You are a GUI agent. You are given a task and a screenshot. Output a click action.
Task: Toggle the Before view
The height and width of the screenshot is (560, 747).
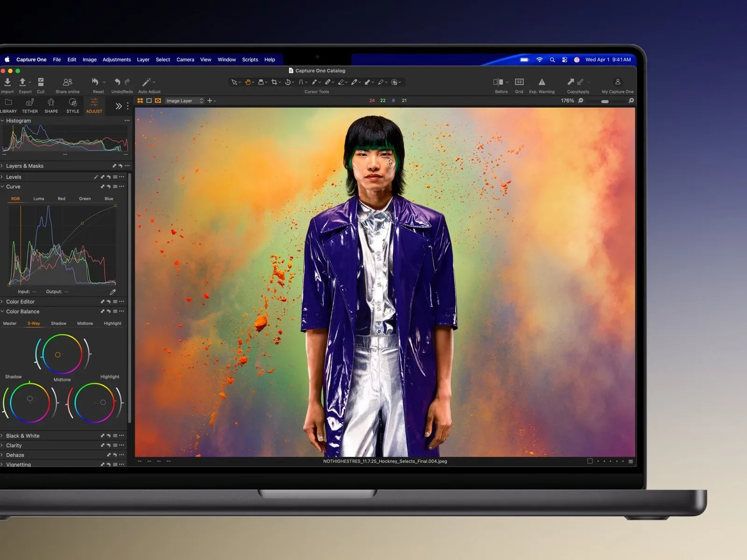click(498, 82)
